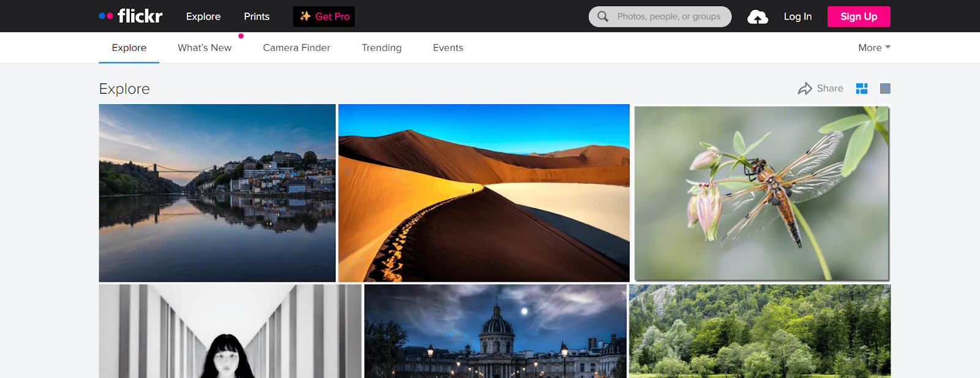Open the domed building at night photo

point(496,331)
